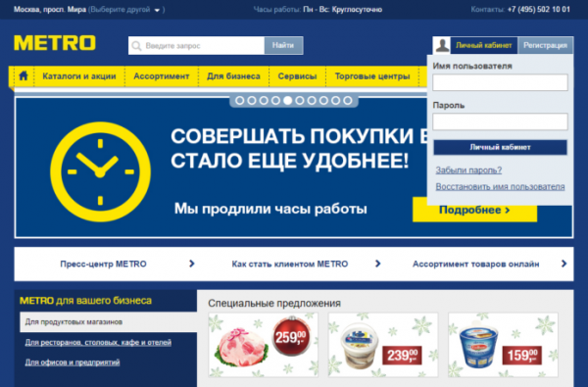588x387 pixels.
Task: Click phone number +7 (495) 502 10 01
Action: pos(538,10)
